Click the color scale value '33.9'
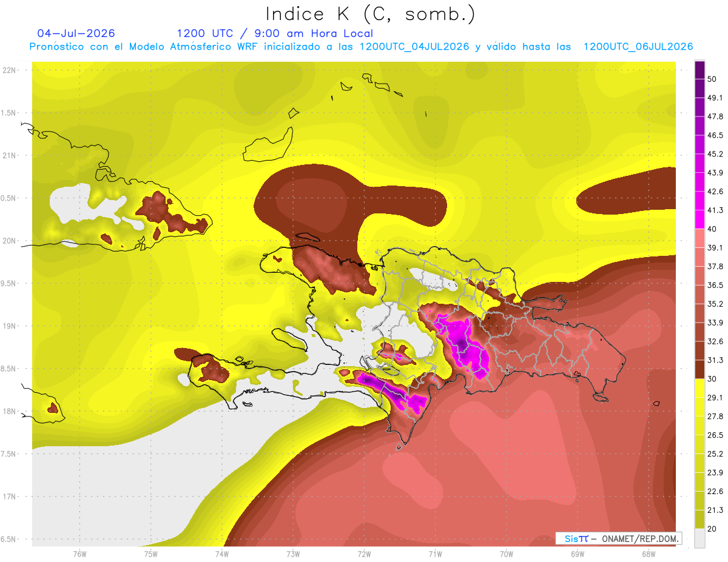 715,323
